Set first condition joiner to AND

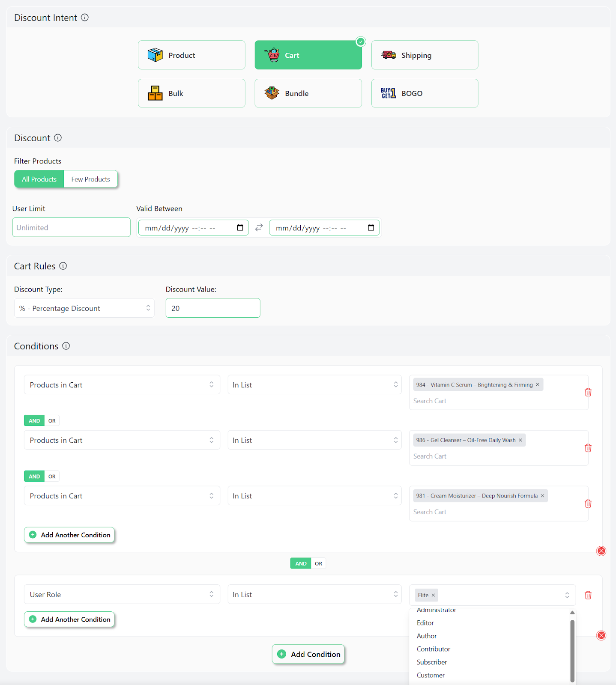(x=34, y=421)
